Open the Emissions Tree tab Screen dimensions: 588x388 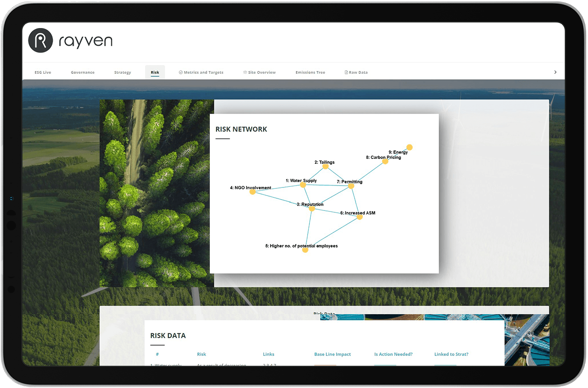(x=310, y=72)
